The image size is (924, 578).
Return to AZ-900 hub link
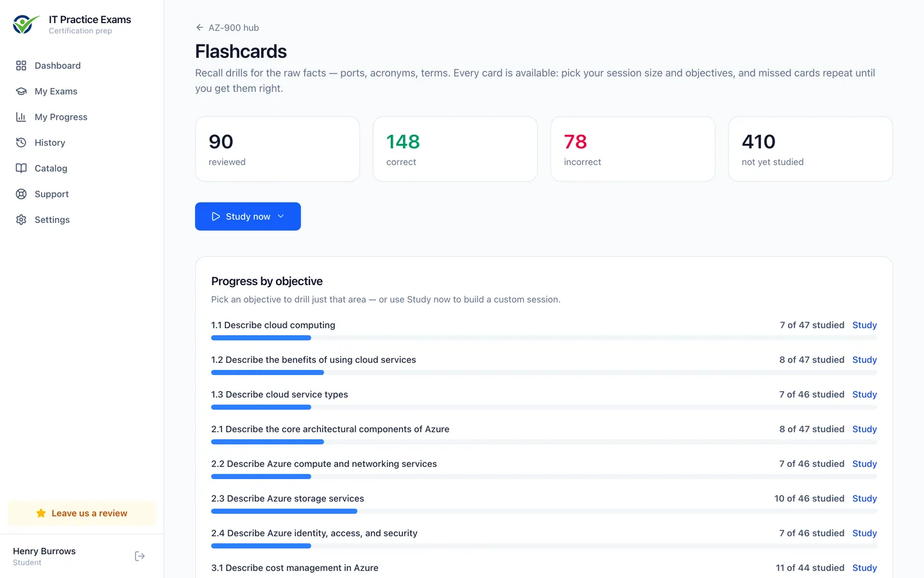click(x=227, y=28)
